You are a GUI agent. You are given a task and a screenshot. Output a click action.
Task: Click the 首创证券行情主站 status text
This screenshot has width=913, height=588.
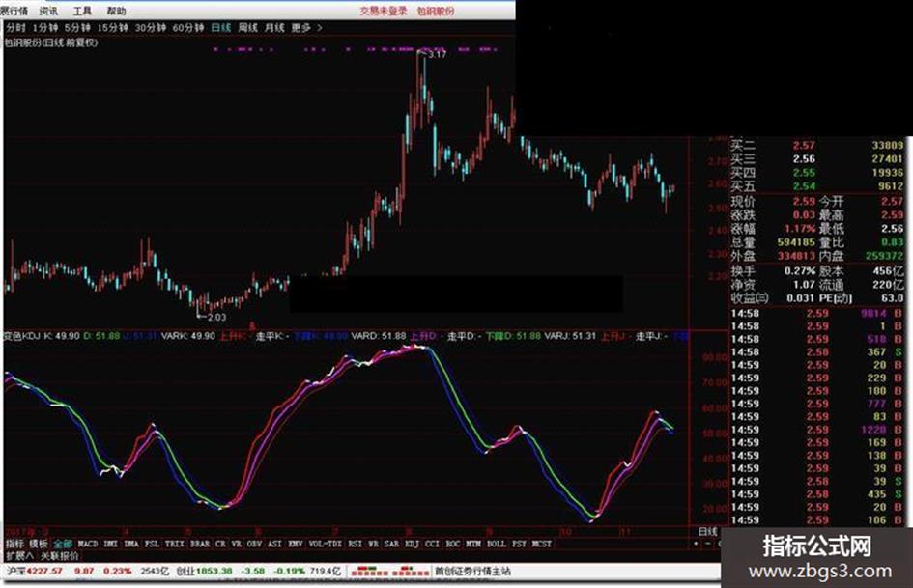coord(472,572)
